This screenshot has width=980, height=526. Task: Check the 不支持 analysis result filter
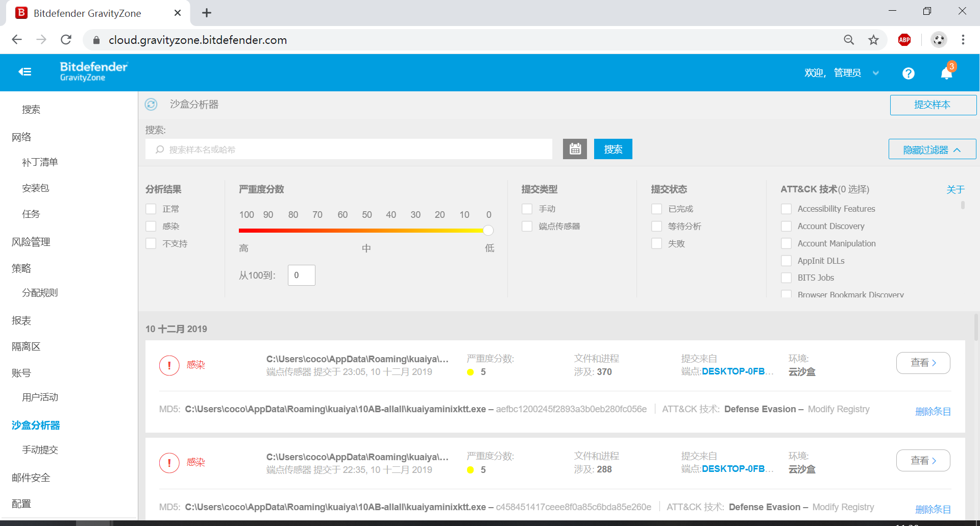click(x=151, y=244)
